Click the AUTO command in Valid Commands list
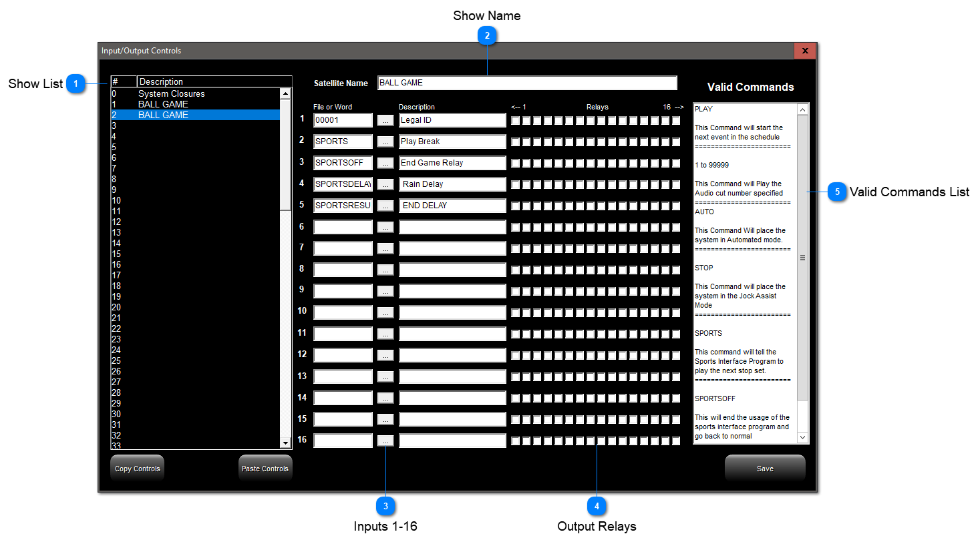980x544 pixels. (x=704, y=212)
